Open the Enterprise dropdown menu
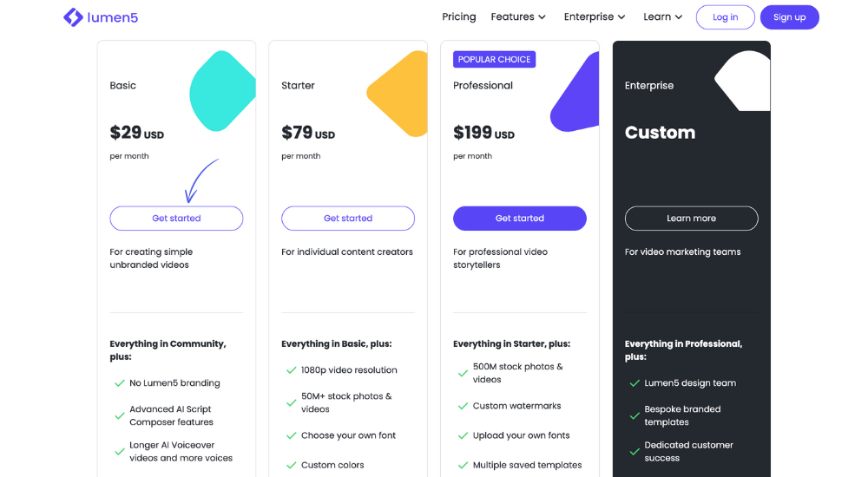Screen dimensions: 868x477 click(595, 16)
